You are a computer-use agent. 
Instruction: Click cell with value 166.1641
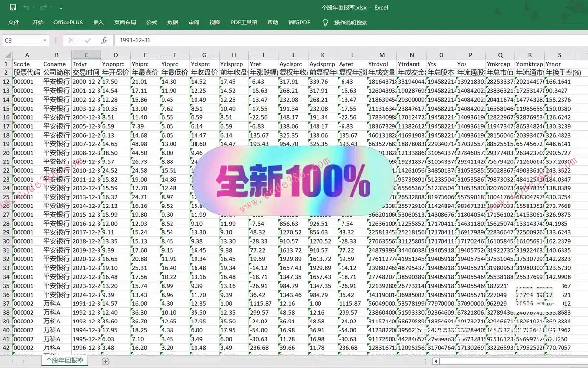pos(560,82)
